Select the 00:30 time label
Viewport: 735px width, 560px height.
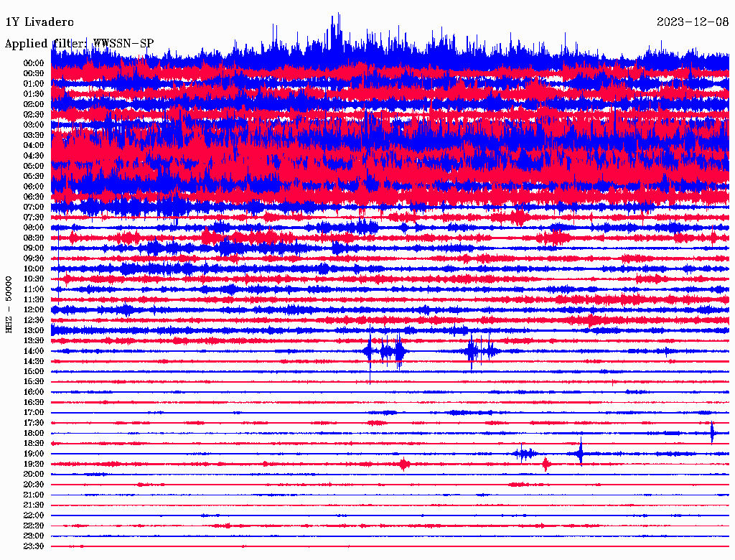point(33,74)
